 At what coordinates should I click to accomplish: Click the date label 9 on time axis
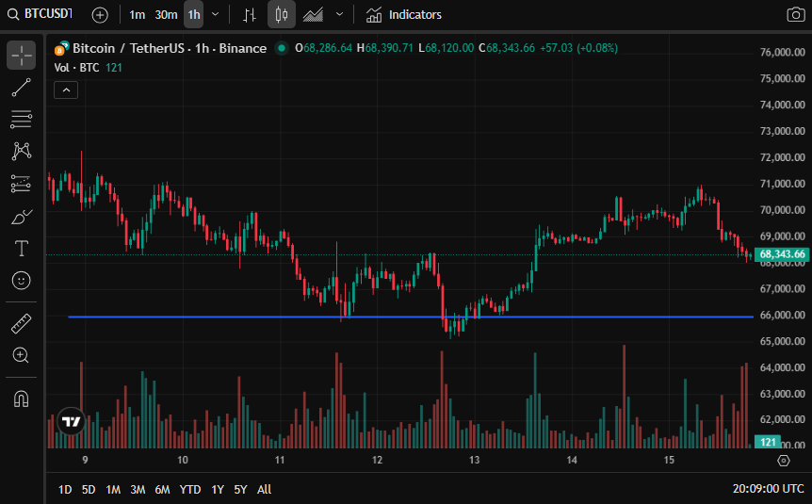(85, 460)
